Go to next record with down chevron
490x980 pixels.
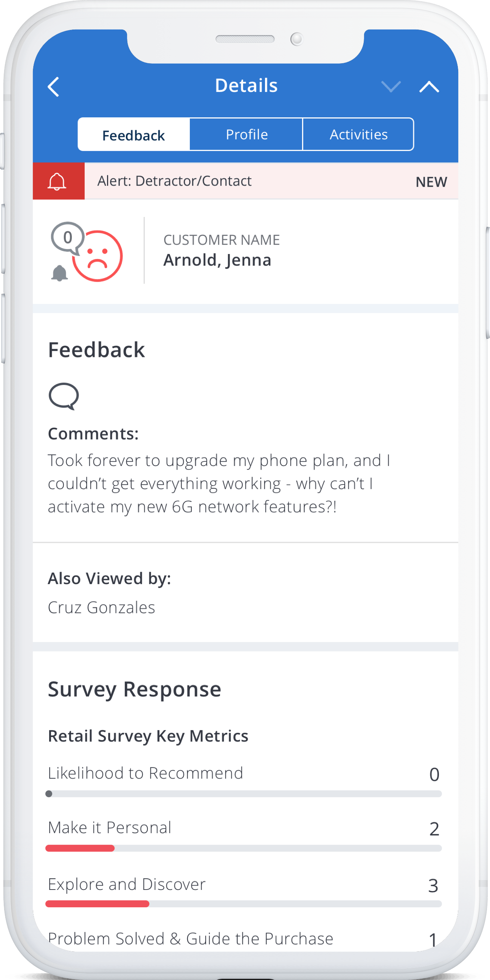pos(391,87)
